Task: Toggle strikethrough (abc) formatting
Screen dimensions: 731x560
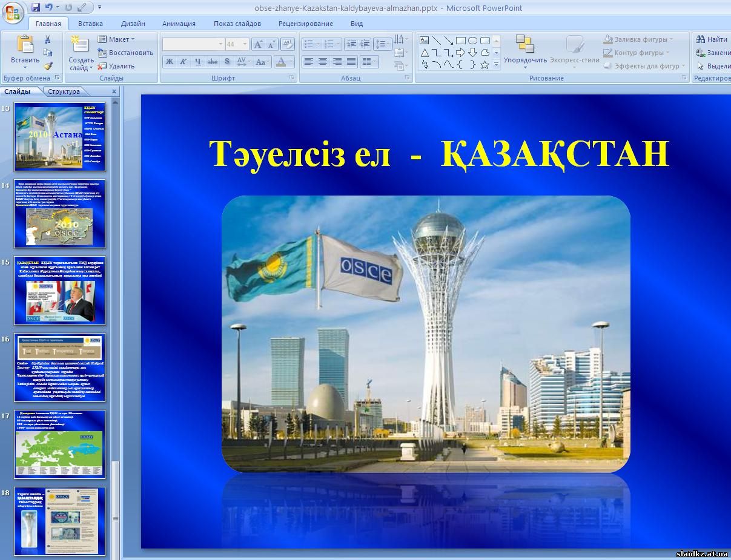Action: [213, 62]
